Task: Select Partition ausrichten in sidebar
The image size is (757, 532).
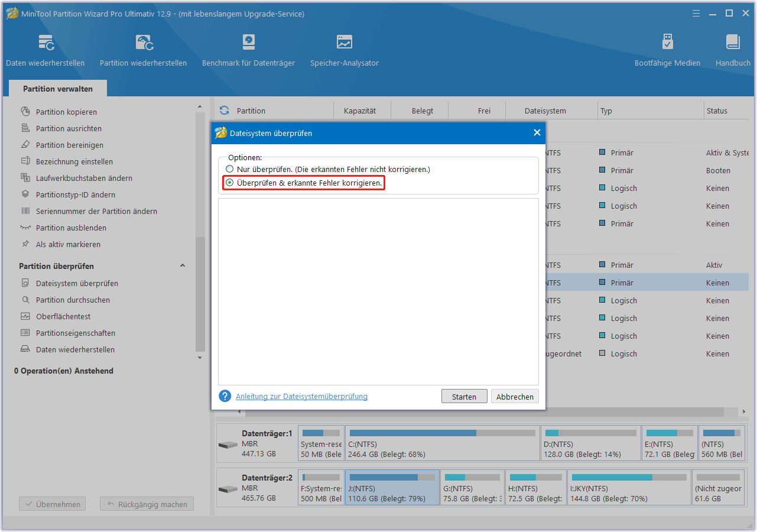Action: pyautogui.click(x=69, y=128)
